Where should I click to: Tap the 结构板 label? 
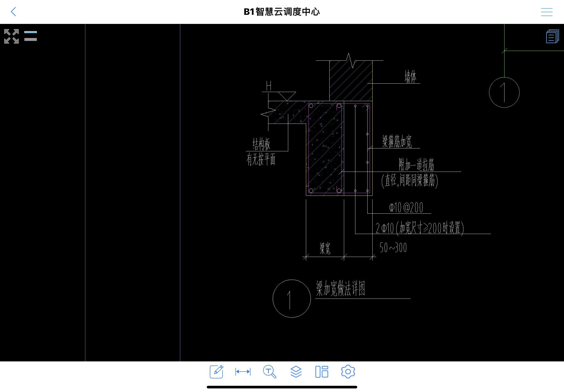click(x=261, y=144)
